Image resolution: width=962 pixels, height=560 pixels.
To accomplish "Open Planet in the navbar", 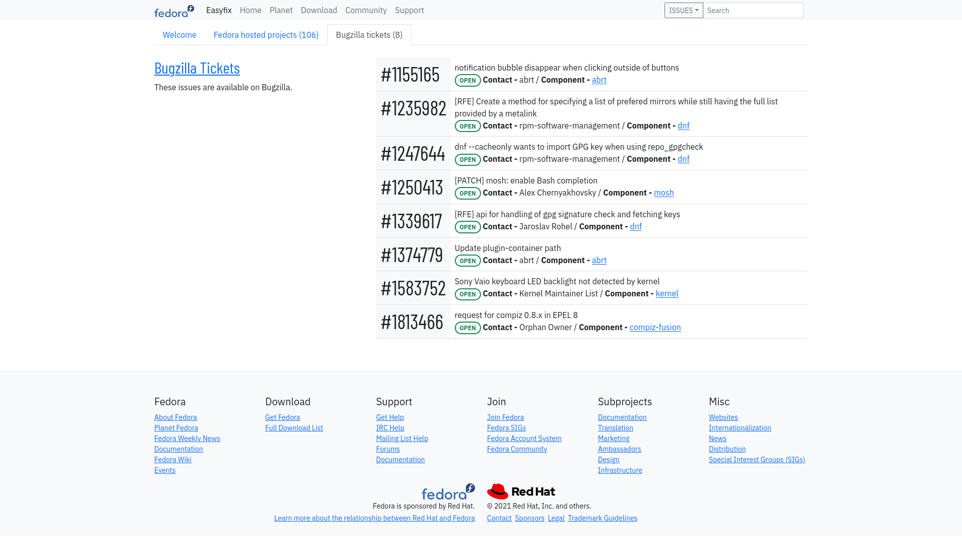I will click(x=281, y=10).
